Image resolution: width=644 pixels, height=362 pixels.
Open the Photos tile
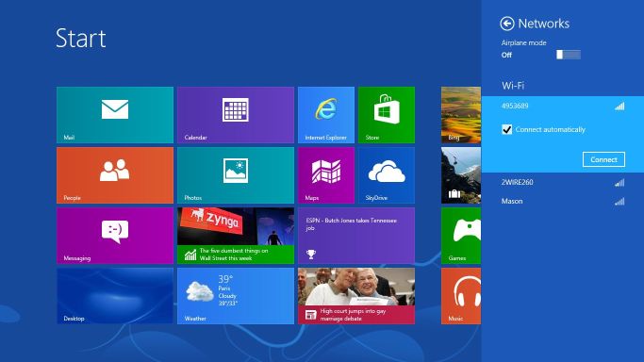click(x=236, y=175)
